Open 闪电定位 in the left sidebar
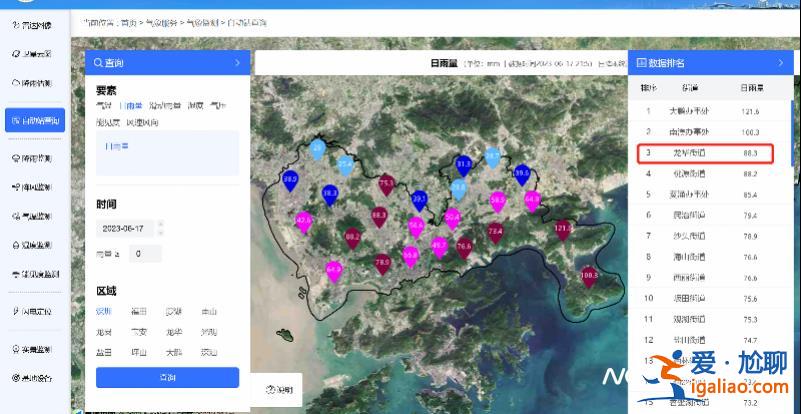Screen dimensions: 801x414 (x=35, y=311)
